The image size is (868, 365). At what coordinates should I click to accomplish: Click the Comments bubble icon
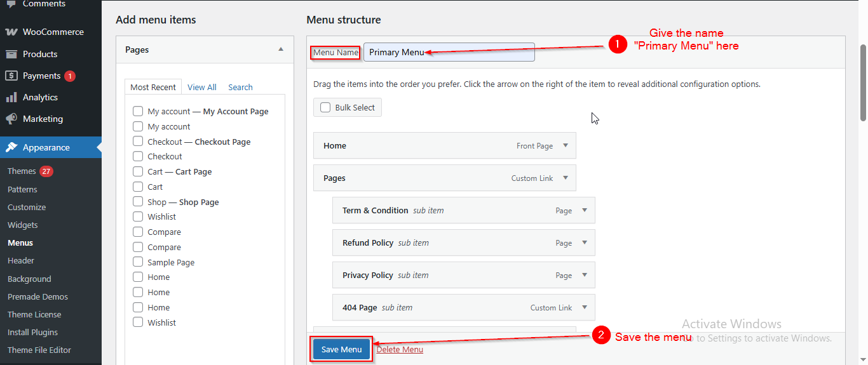11,4
